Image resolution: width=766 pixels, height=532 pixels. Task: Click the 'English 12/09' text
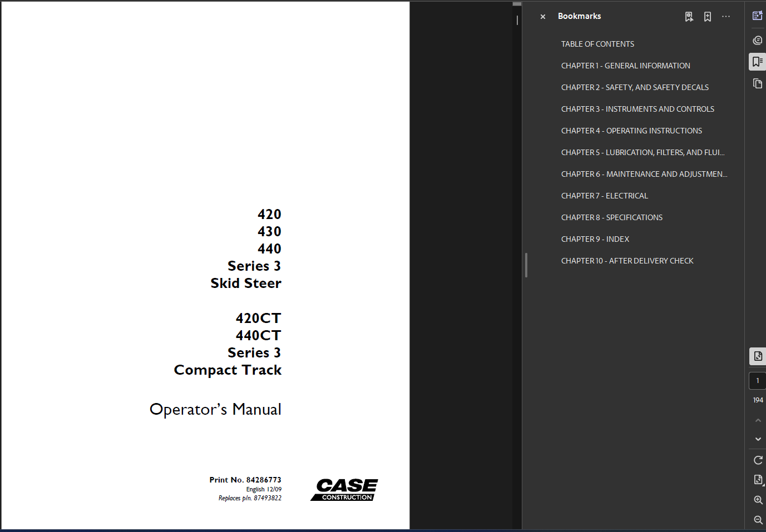(x=264, y=490)
